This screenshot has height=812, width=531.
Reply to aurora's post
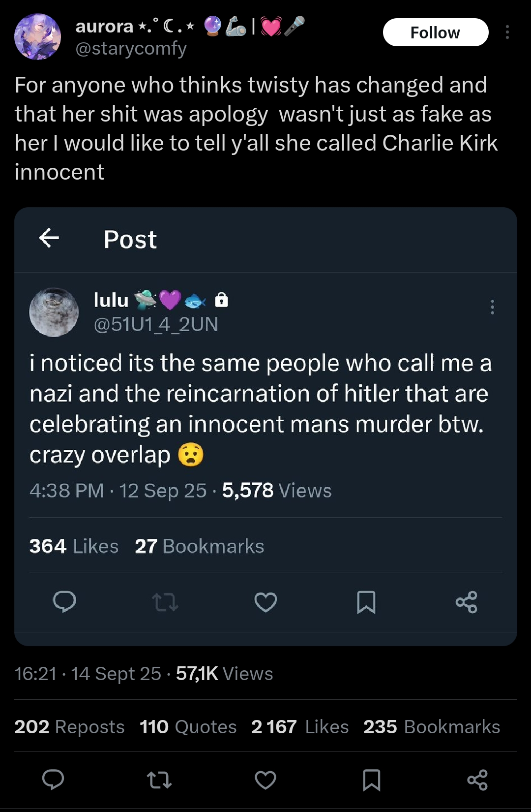(x=53, y=780)
